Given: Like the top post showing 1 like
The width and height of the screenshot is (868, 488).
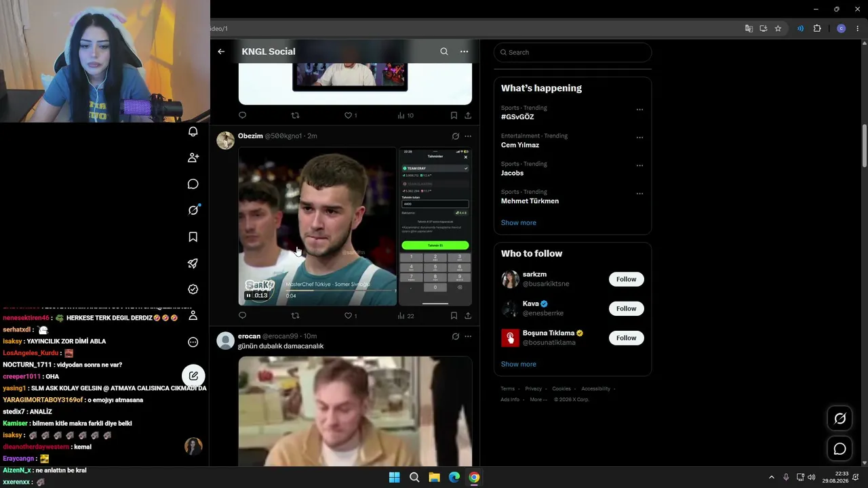Looking at the screenshot, I should [351, 115].
